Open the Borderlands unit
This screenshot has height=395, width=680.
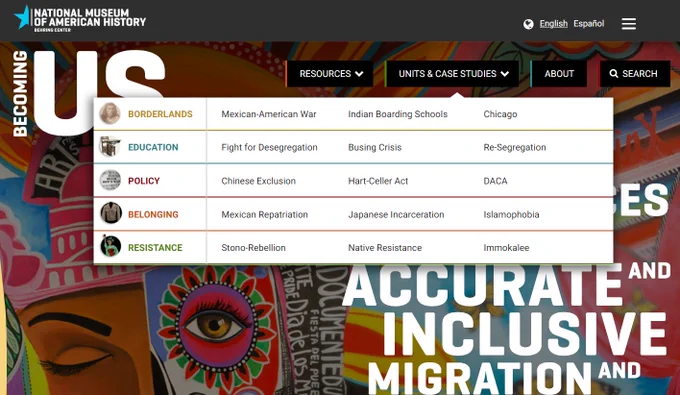(x=160, y=114)
